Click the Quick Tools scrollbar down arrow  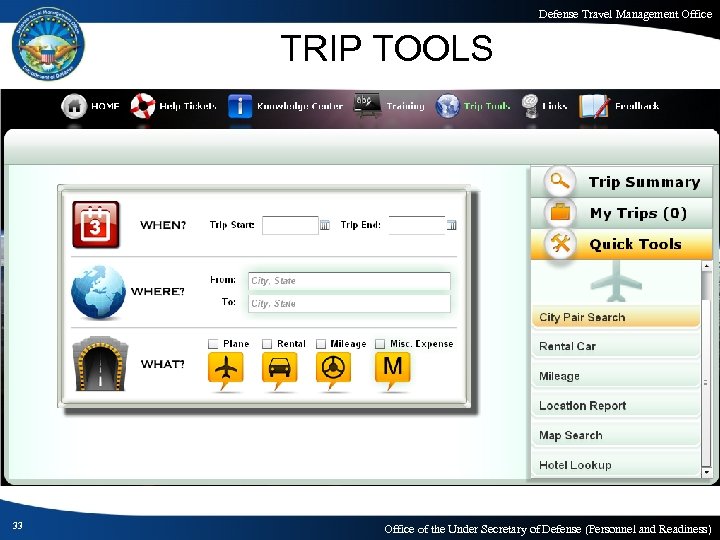tap(707, 472)
